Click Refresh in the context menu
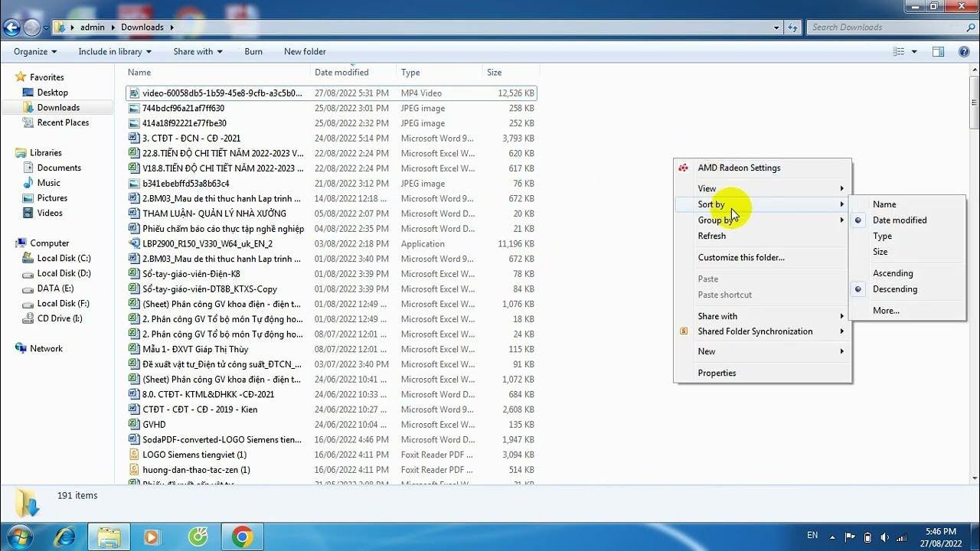 click(711, 236)
